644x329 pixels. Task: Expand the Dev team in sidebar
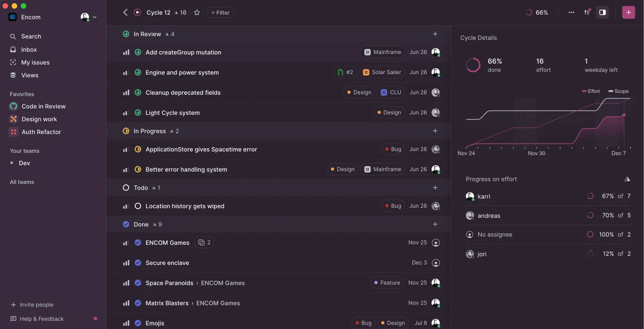click(13, 163)
